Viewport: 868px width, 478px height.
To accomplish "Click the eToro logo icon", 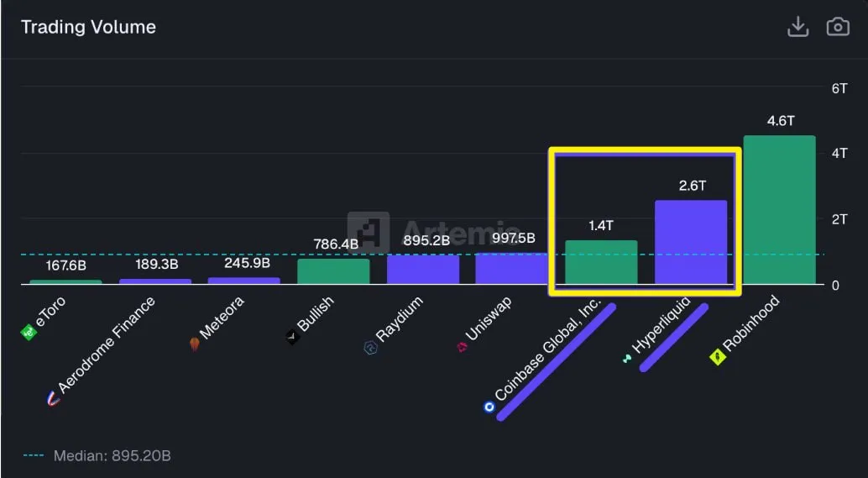I will (29, 334).
